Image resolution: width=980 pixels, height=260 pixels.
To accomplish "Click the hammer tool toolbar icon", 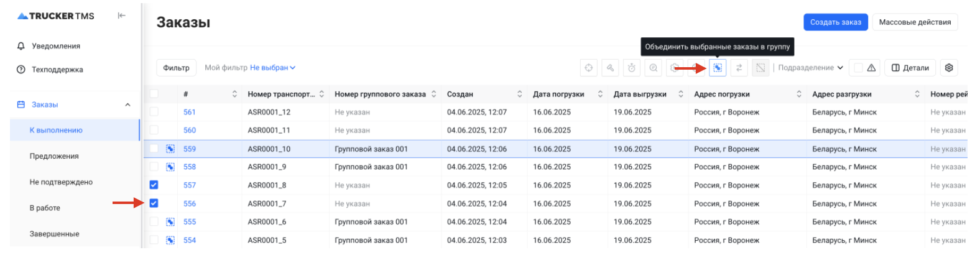I will (610, 68).
